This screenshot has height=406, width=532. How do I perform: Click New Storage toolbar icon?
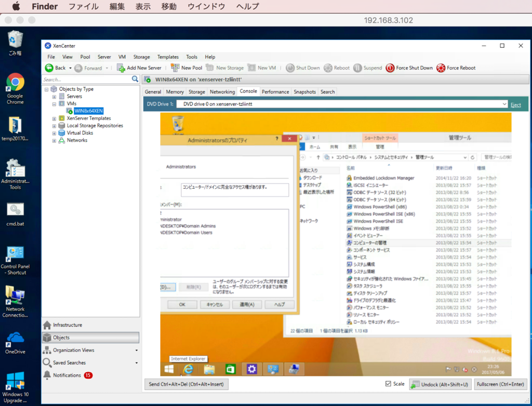pos(210,68)
